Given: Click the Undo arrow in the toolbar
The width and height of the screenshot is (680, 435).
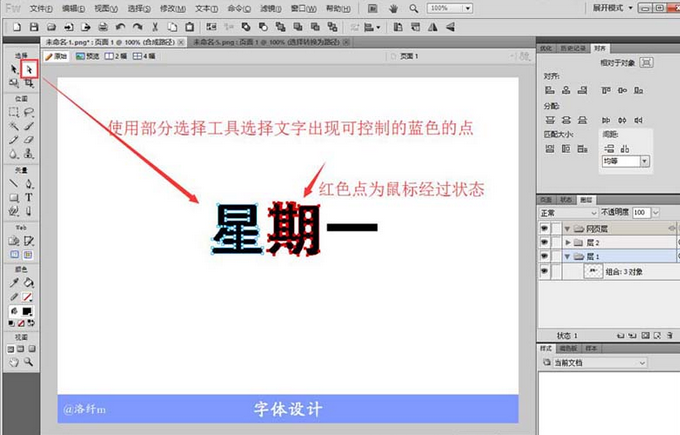Looking at the screenshot, I should point(121,24).
